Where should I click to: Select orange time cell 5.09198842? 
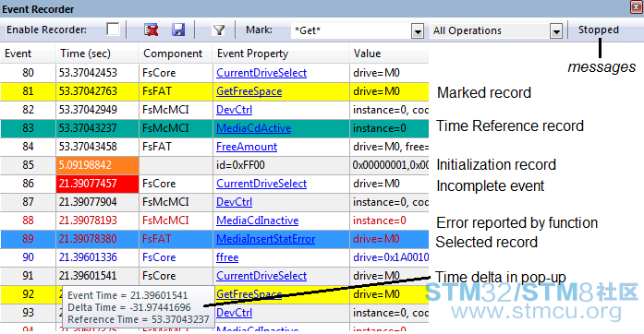[97, 165]
